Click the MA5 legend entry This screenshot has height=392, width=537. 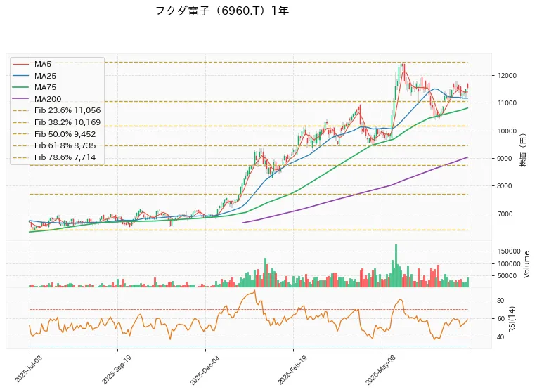tap(32, 64)
